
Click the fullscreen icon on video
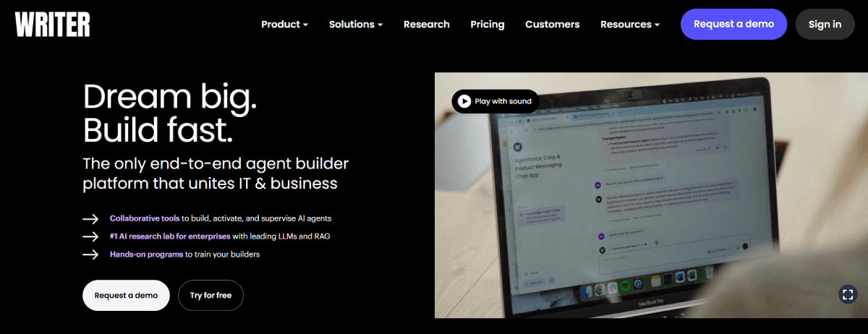tap(848, 294)
